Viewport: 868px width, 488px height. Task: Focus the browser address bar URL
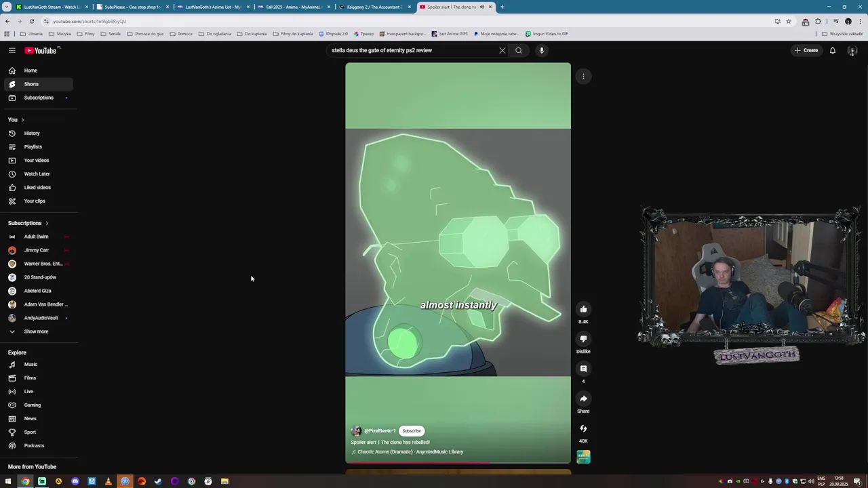click(x=90, y=21)
